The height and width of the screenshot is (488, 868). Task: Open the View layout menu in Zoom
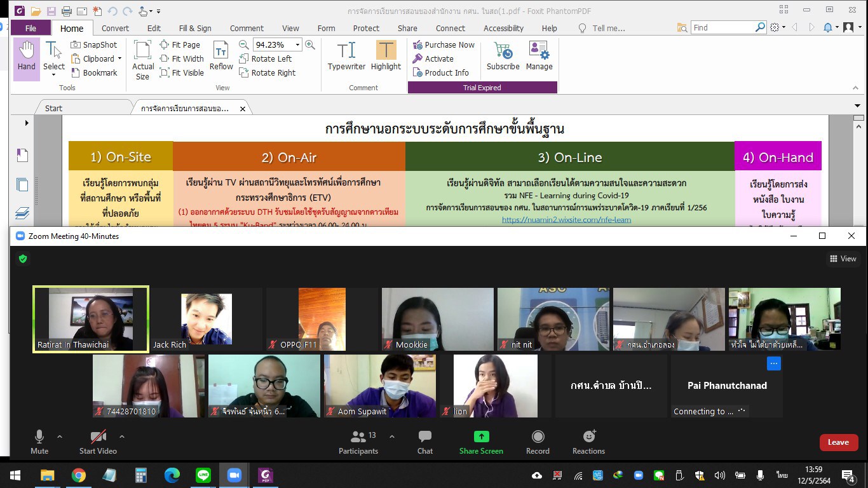(843, 259)
